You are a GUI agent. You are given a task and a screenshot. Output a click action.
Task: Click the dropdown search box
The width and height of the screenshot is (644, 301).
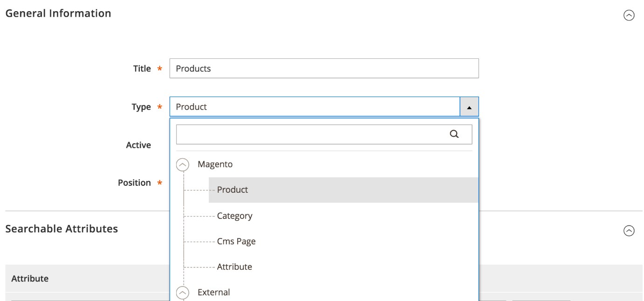click(324, 134)
